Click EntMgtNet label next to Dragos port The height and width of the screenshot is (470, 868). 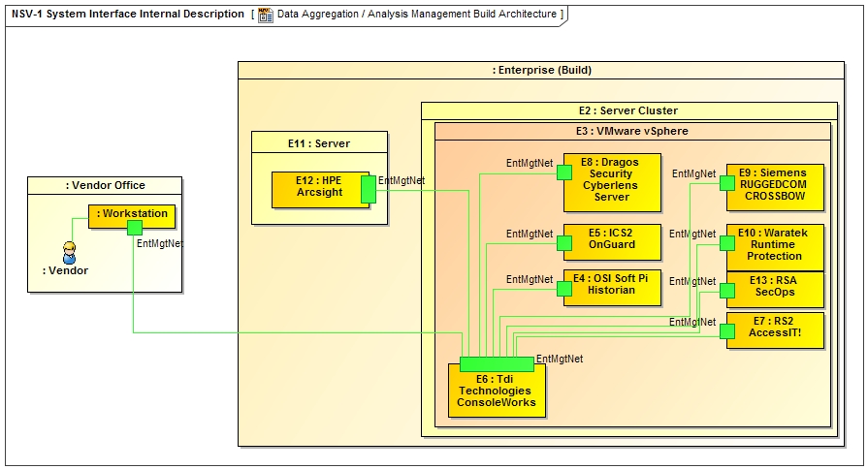pos(530,163)
